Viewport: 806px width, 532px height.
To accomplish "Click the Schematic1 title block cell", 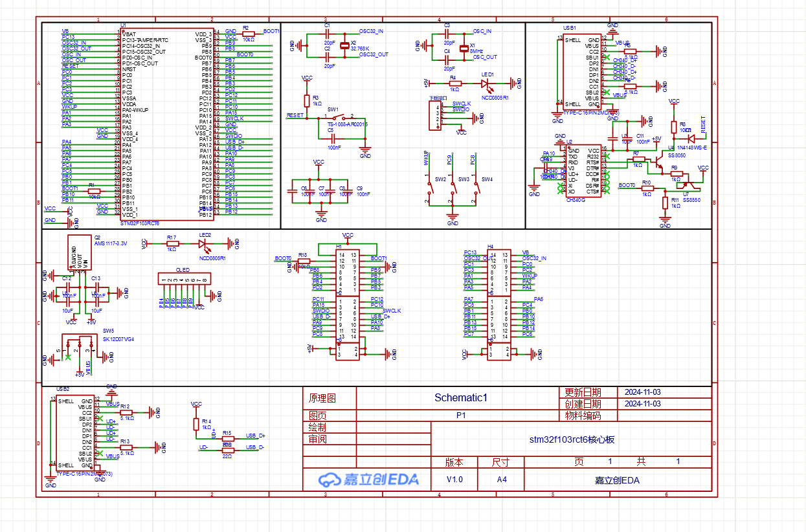I will [x=457, y=398].
